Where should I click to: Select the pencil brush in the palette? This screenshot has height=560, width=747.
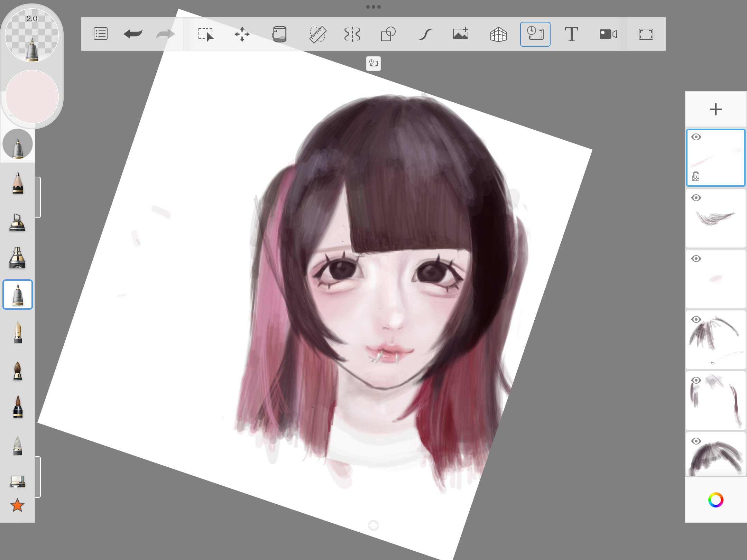(18, 183)
